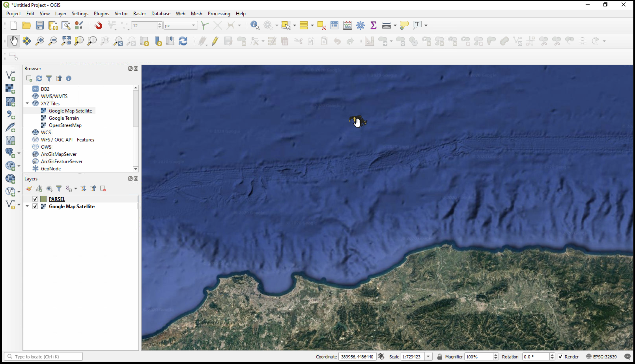Filter the Browser panel items
The height and width of the screenshot is (364, 635).
point(49,78)
